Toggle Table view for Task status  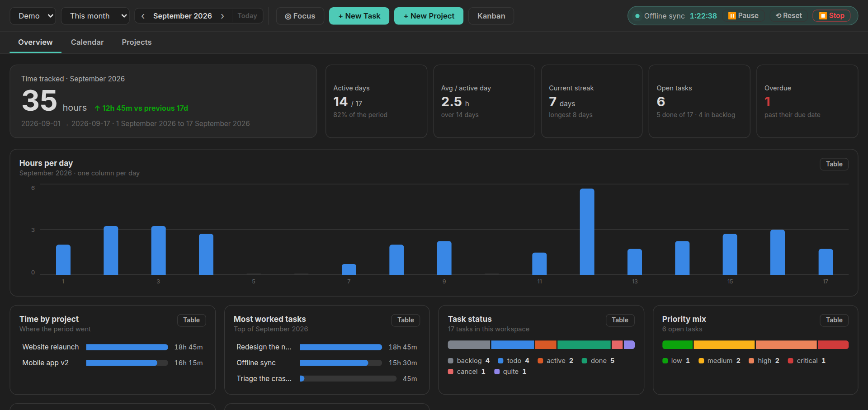(x=620, y=320)
